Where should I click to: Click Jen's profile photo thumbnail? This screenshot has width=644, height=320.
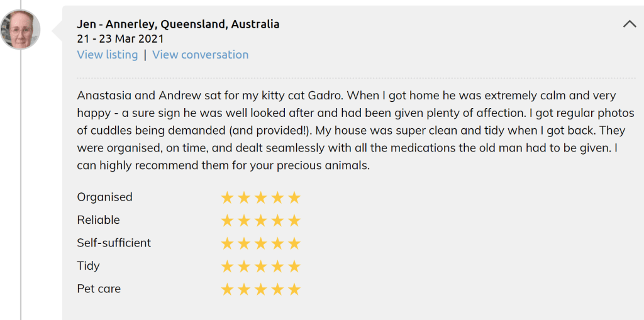(21, 30)
